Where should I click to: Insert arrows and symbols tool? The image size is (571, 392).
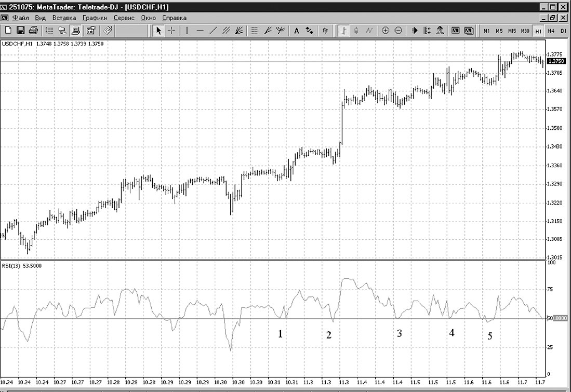click(x=310, y=31)
